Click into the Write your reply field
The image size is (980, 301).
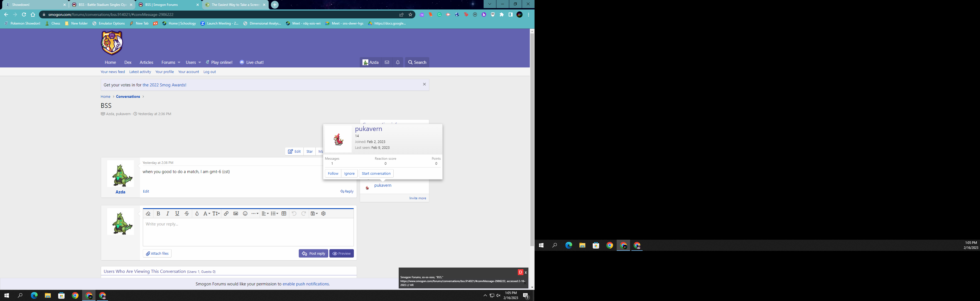248,232
